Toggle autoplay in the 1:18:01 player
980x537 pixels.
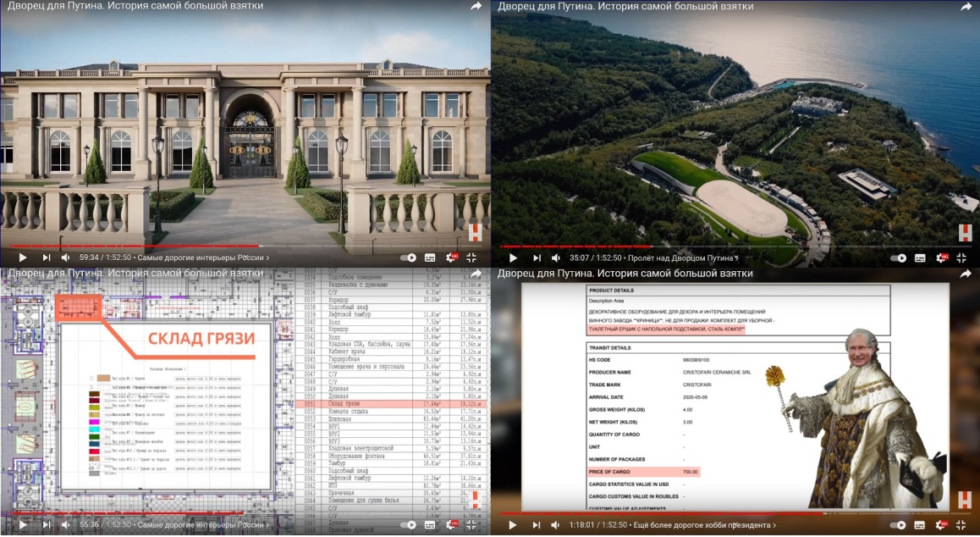(x=898, y=525)
